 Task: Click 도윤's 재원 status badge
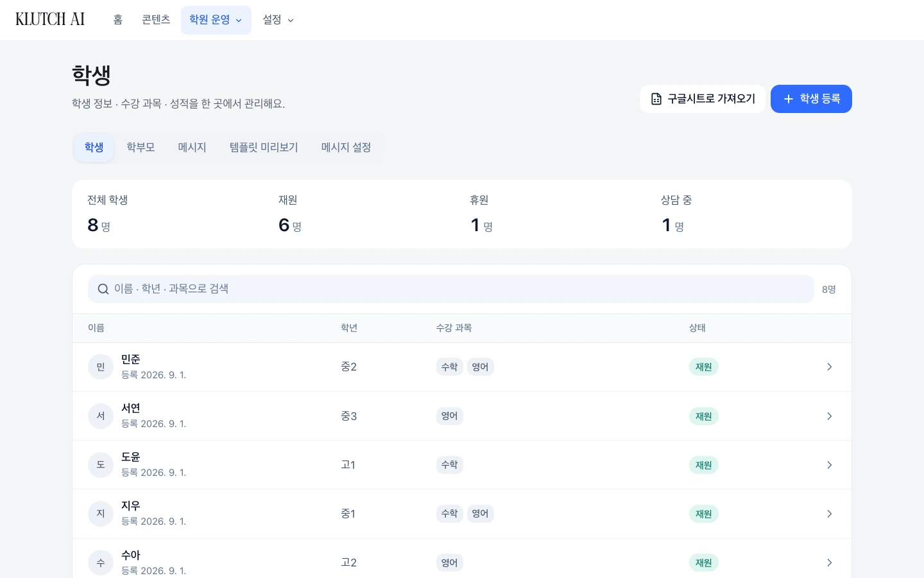click(704, 465)
